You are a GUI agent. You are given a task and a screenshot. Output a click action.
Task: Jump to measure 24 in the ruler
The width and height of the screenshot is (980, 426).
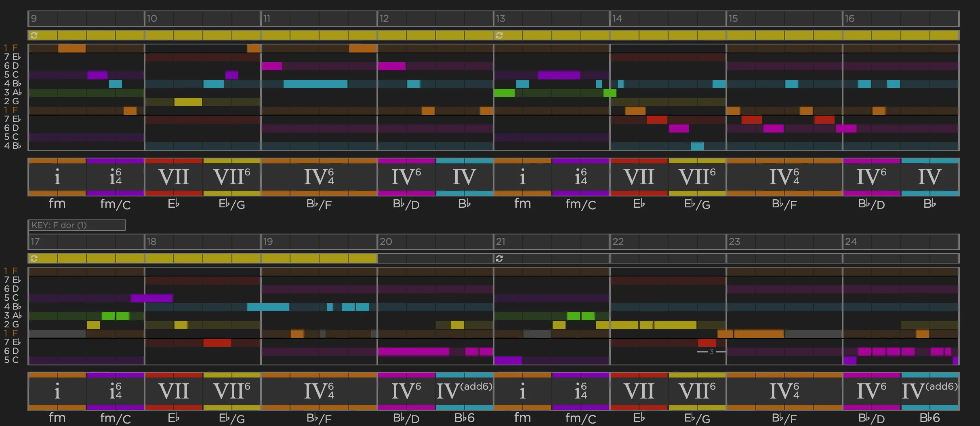[x=851, y=242]
